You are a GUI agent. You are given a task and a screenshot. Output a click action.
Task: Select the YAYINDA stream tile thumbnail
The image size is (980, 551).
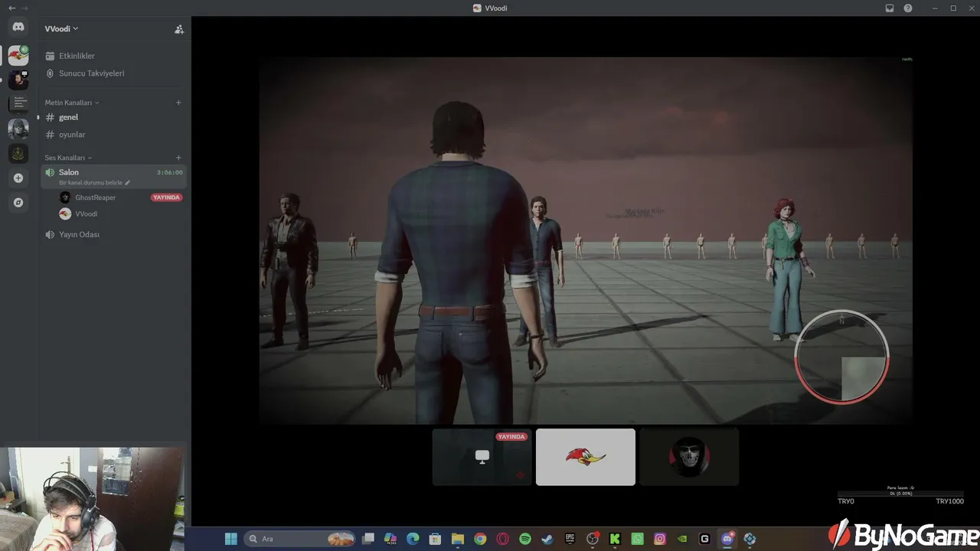pyautogui.click(x=482, y=457)
